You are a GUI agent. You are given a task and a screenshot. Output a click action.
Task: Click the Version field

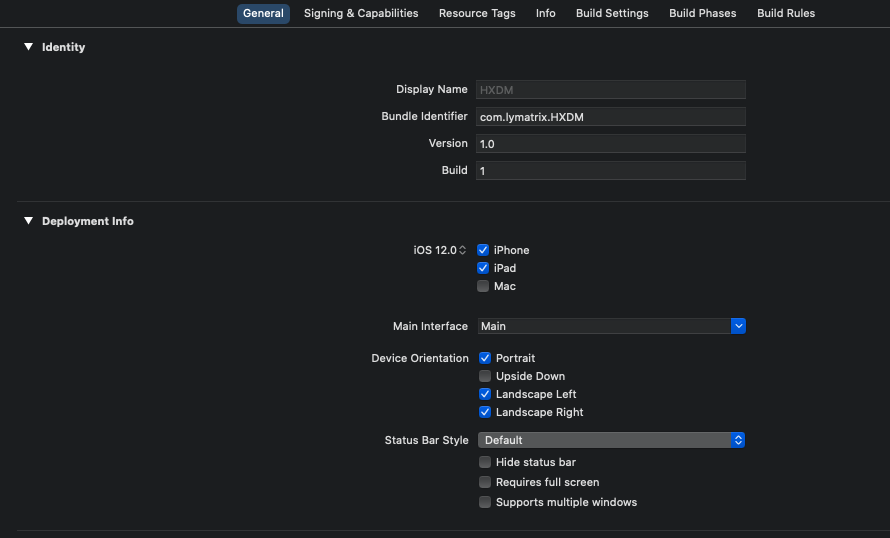pos(611,144)
